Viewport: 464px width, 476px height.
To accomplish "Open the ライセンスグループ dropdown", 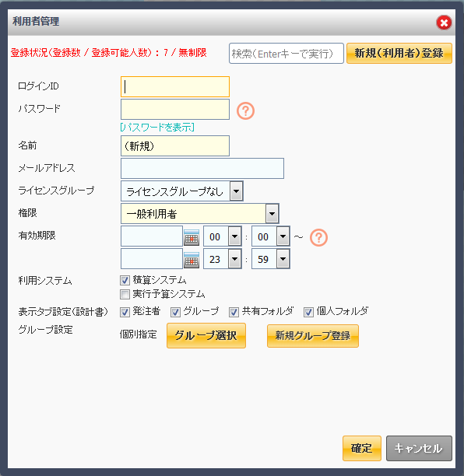I will click(181, 191).
